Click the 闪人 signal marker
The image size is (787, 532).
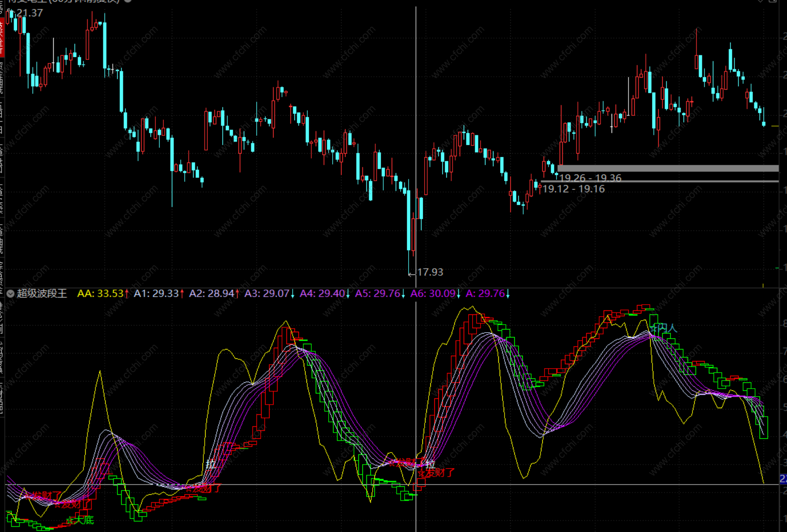click(664, 328)
